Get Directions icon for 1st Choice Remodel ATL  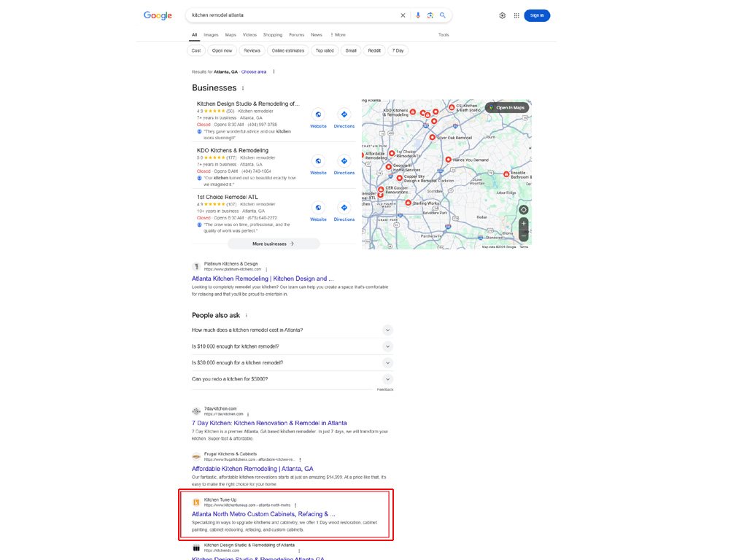[x=344, y=208]
